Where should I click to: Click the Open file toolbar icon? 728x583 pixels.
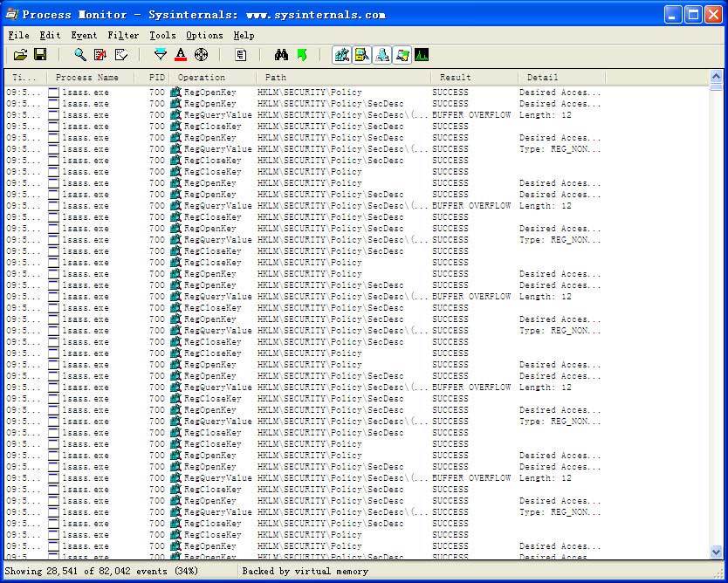(20, 55)
